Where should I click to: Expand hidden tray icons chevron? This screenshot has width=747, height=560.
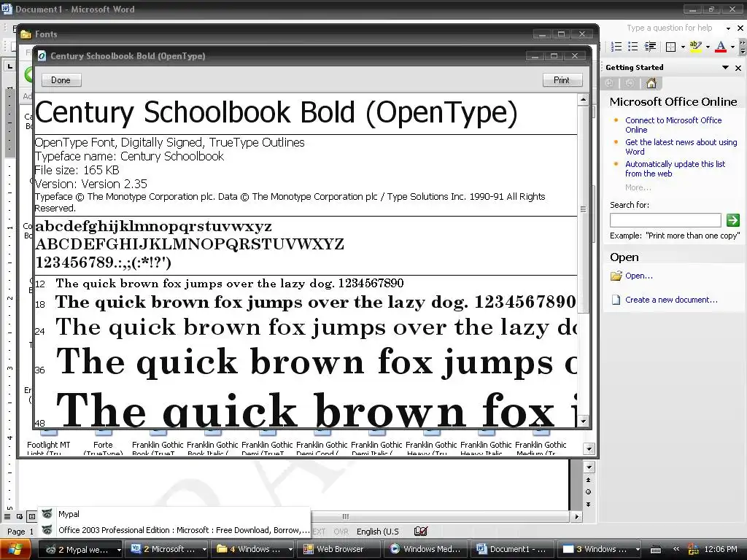[676, 550]
